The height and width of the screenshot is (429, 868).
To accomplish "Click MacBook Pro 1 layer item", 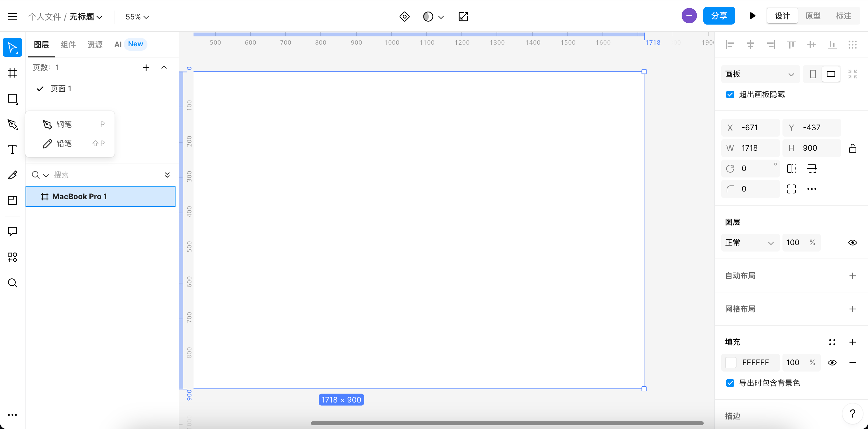I will tap(100, 197).
